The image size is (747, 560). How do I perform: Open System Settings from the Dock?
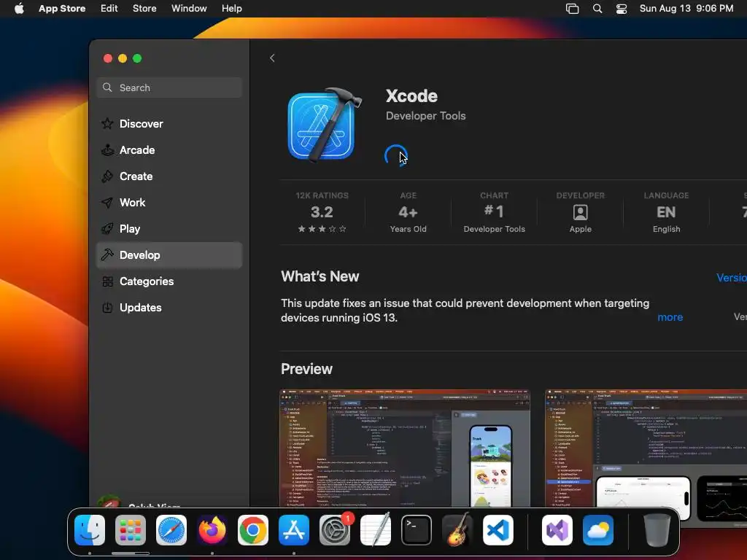pyautogui.click(x=335, y=530)
